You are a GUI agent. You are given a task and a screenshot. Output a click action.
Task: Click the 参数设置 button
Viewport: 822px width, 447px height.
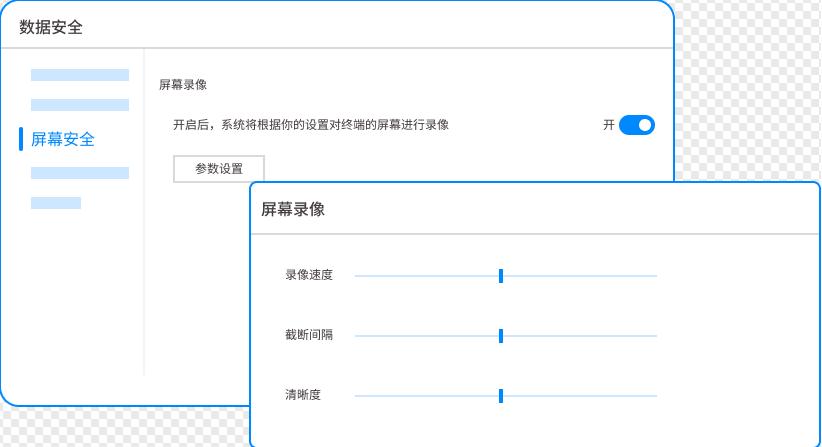(219, 169)
